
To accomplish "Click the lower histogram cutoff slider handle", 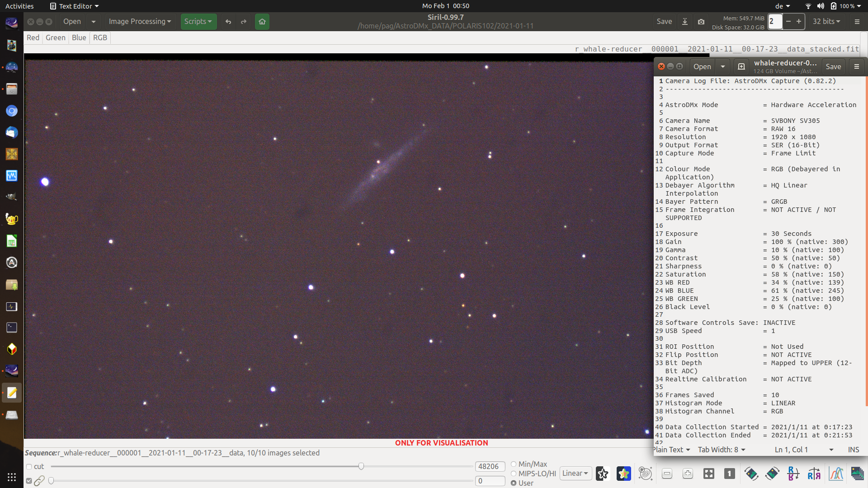I will [51, 481].
